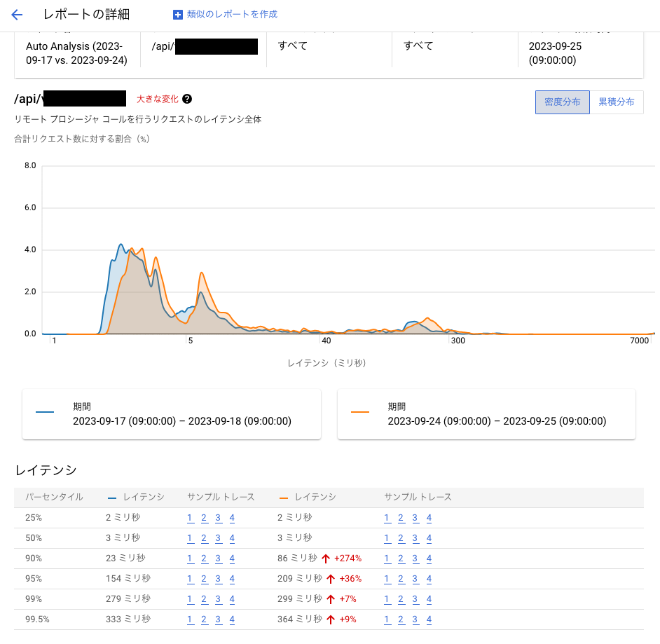Click the blue line legend icon for 2023-09-17 period
The width and height of the screenshot is (660, 644).
click(x=45, y=412)
